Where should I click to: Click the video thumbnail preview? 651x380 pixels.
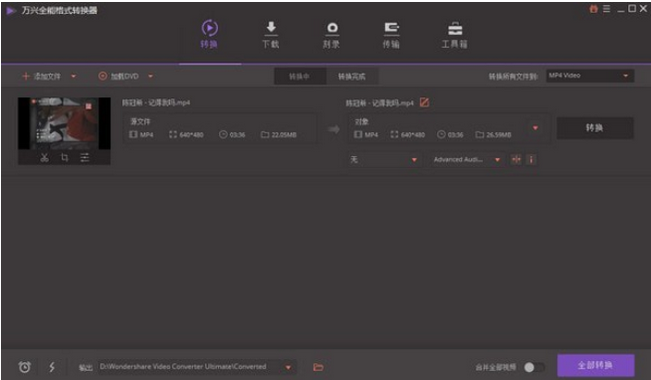point(64,123)
